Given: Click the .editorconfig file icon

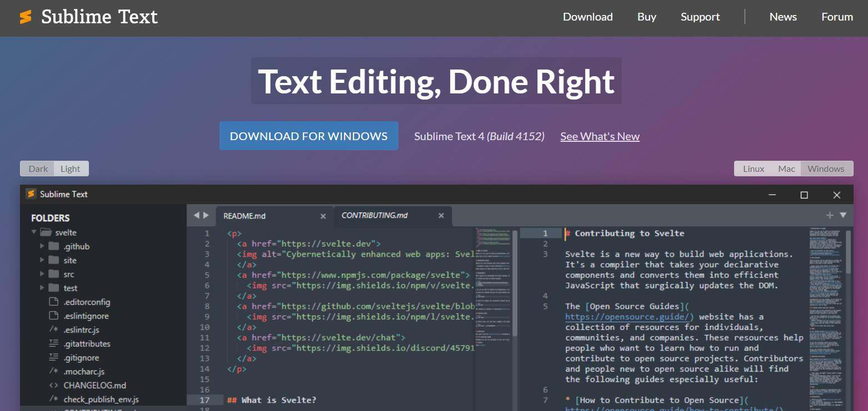Looking at the screenshot, I should coord(53,302).
